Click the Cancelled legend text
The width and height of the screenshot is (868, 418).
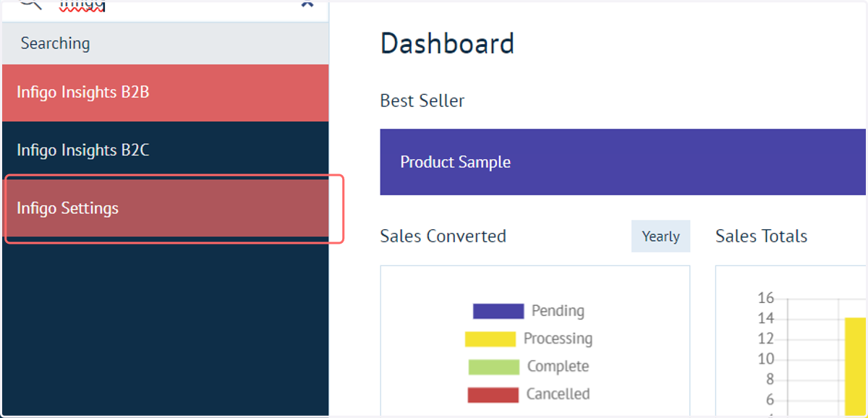click(x=558, y=394)
